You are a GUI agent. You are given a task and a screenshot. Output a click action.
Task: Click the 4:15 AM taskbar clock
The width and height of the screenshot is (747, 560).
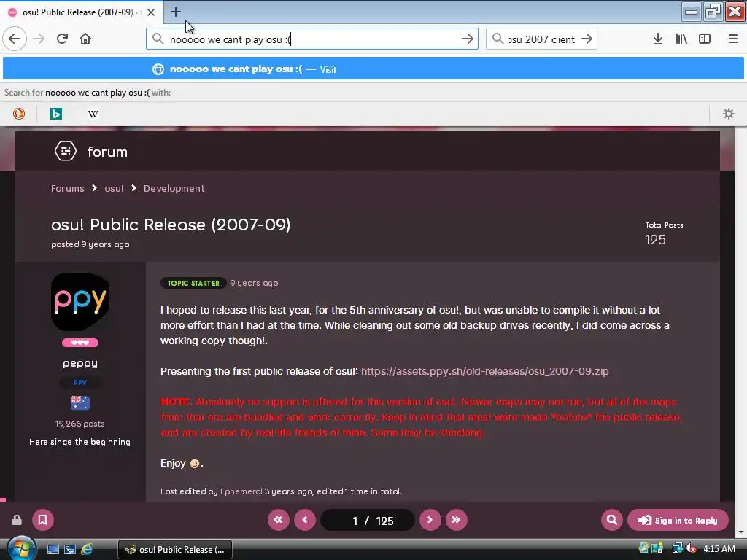(x=719, y=549)
